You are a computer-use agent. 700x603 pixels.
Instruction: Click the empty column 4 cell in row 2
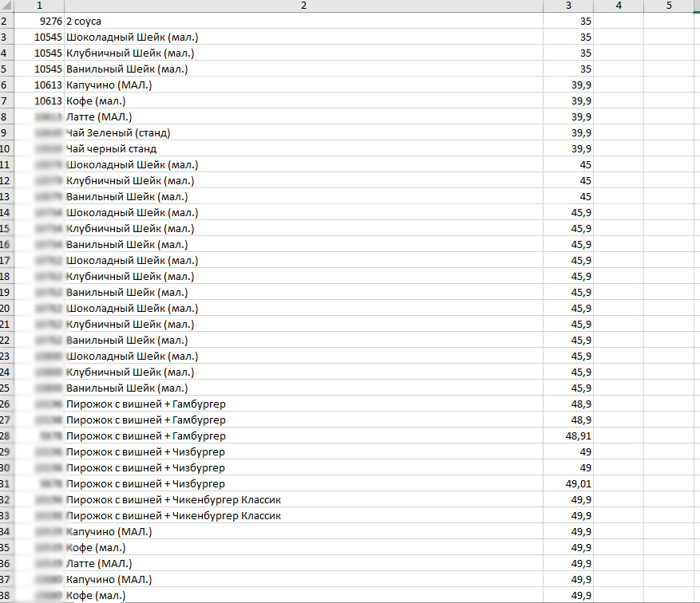pos(619,21)
